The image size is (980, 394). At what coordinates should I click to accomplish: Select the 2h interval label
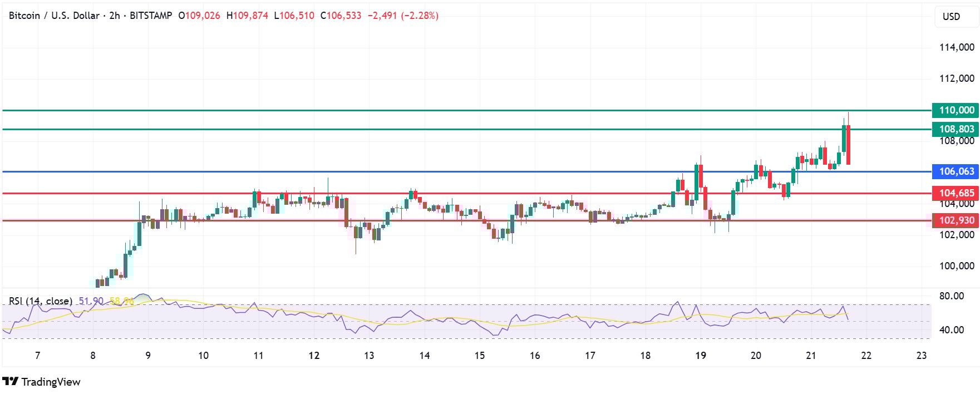click(x=115, y=16)
